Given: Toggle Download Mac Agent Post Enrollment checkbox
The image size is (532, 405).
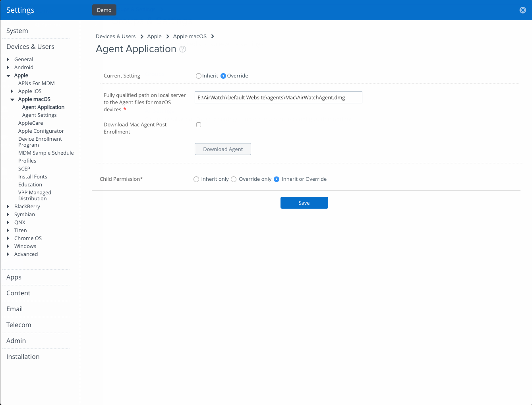Looking at the screenshot, I should coord(199,125).
